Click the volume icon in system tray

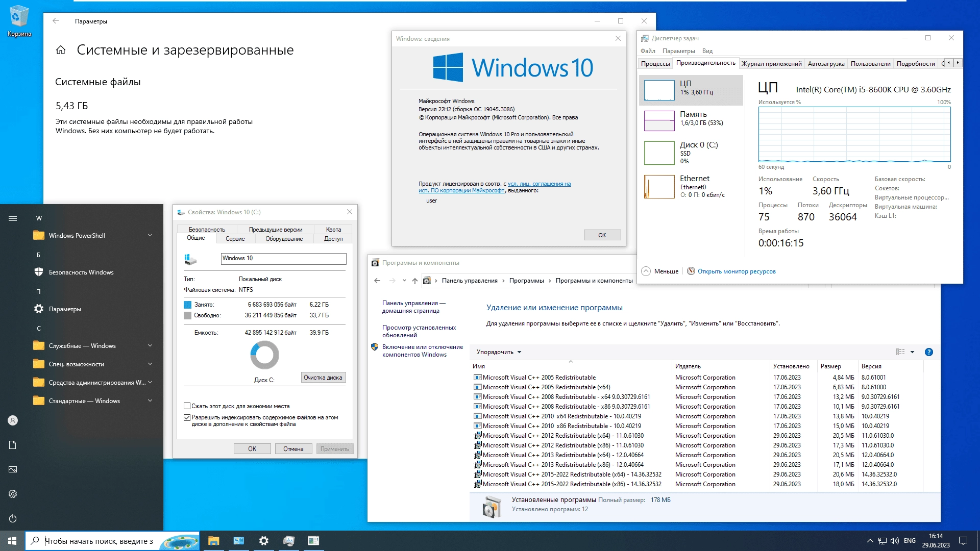(894, 541)
